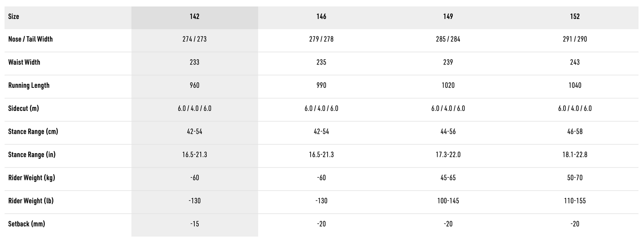The image size is (644, 237).
Task: Choose the 149 size column header
Action: click(x=448, y=17)
